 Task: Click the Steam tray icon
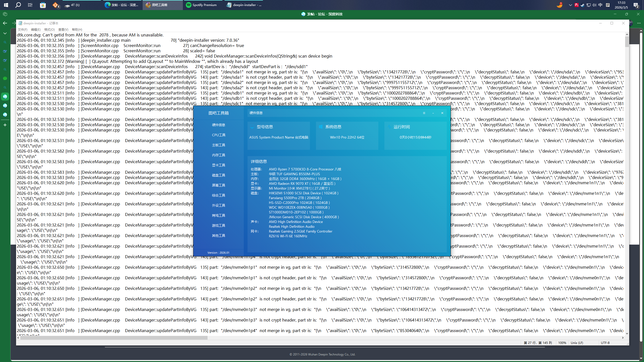coord(582,5)
